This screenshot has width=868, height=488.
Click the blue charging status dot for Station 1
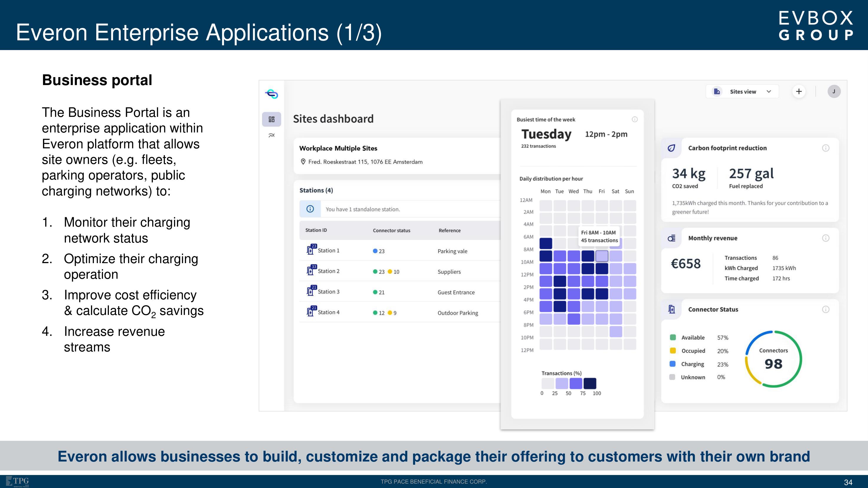tap(375, 251)
